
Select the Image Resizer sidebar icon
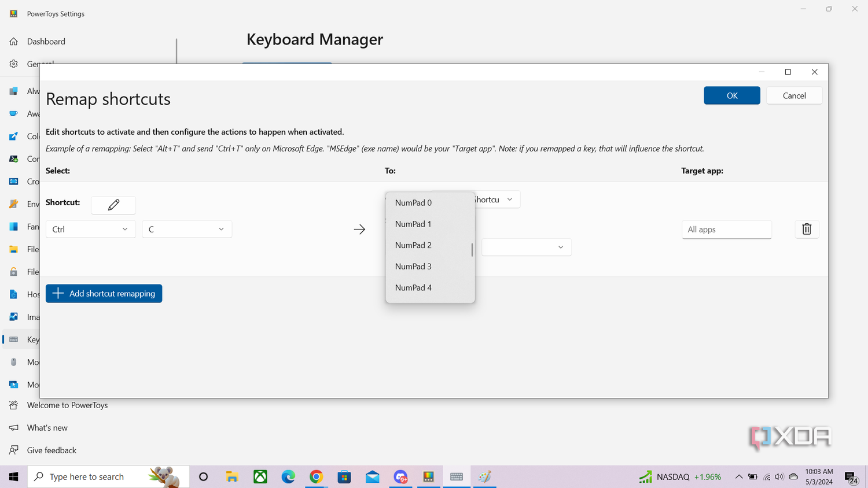[x=14, y=317]
